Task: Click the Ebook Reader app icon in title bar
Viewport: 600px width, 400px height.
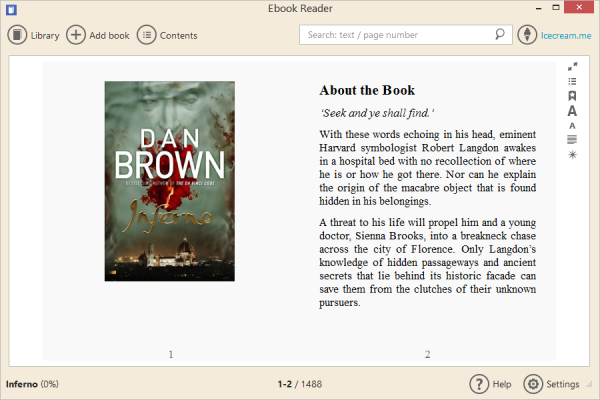Action: pos(11,9)
